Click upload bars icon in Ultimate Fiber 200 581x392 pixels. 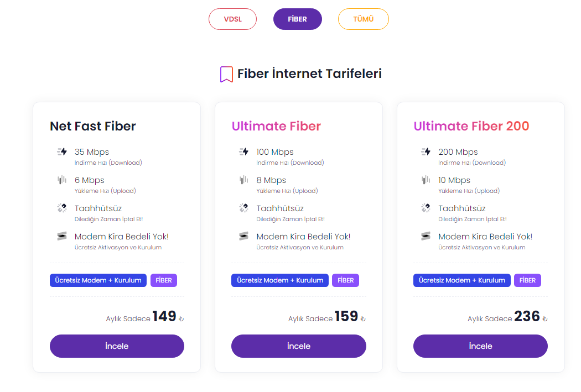tap(426, 180)
